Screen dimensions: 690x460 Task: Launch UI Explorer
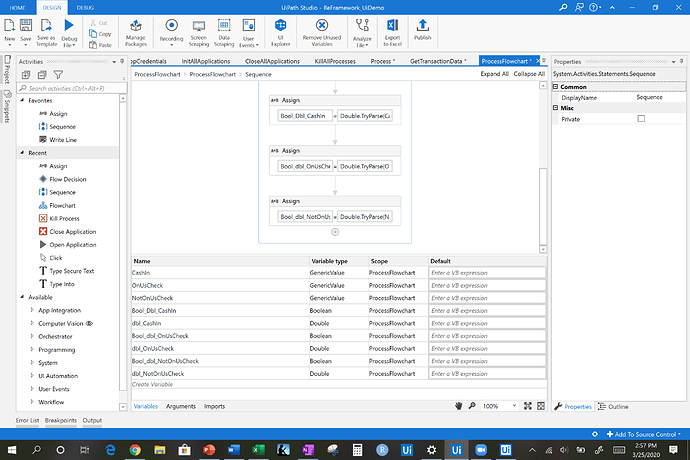coord(280,33)
